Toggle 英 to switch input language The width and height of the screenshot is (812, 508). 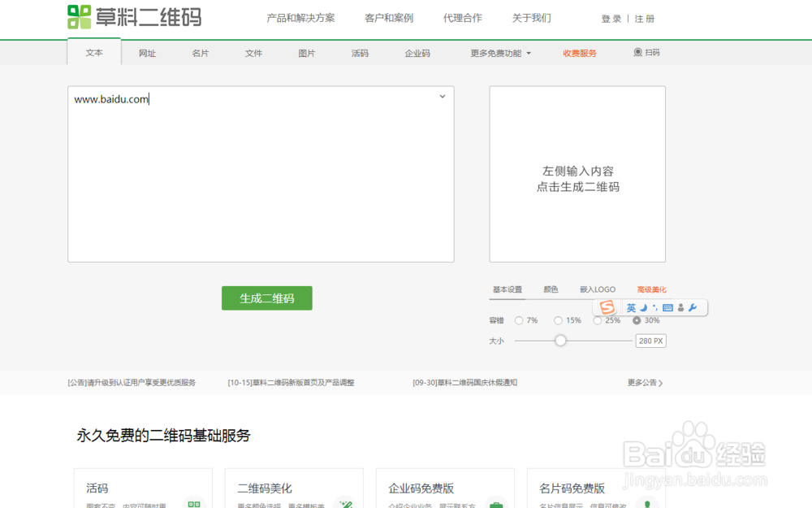coord(632,307)
